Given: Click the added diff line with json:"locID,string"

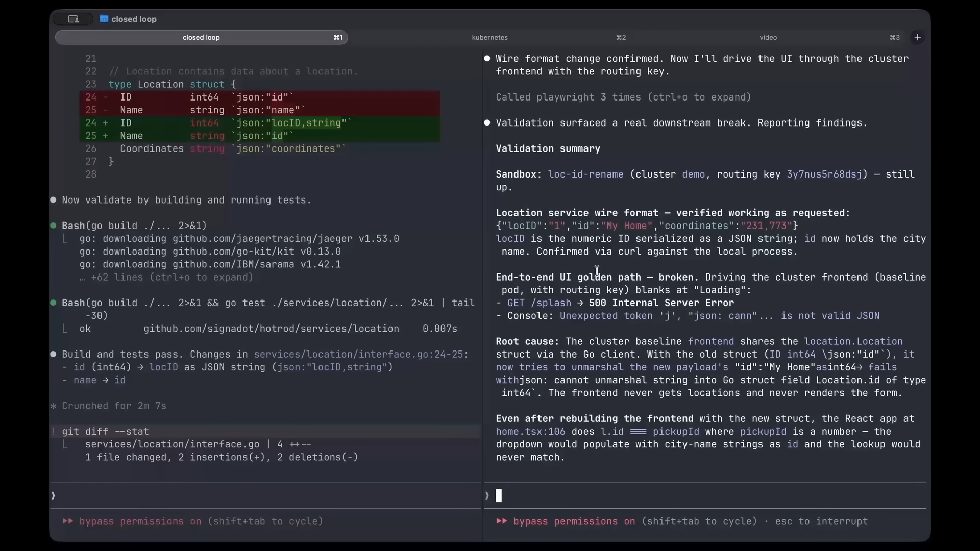Looking at the screenshot, I should (x=260, y=123).
